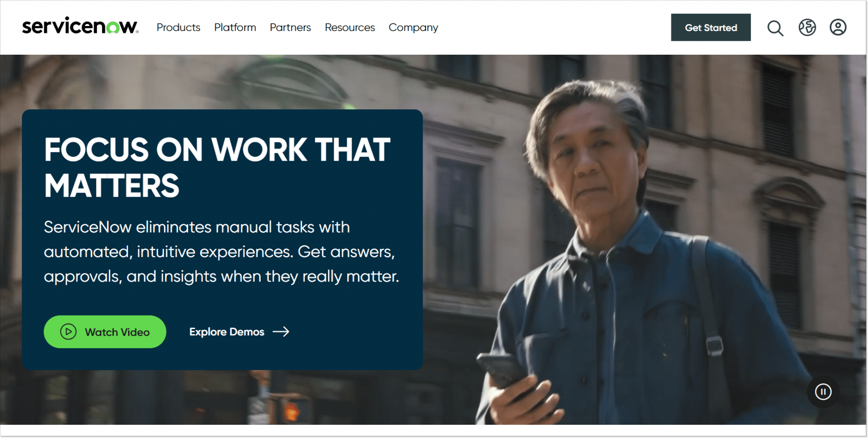Viewport: 868px width, 438px height.
Task: Click the play circle icon in Watch Video
Action: click(x=68, y=332)
